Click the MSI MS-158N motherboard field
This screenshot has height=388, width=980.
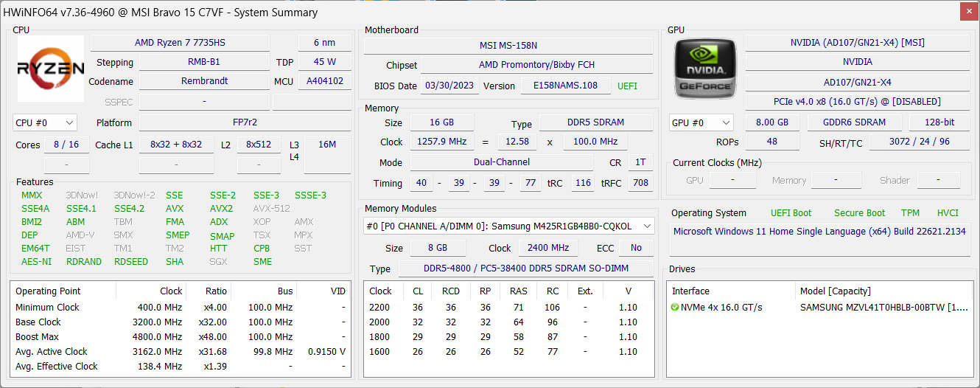[x=508, y=46]
